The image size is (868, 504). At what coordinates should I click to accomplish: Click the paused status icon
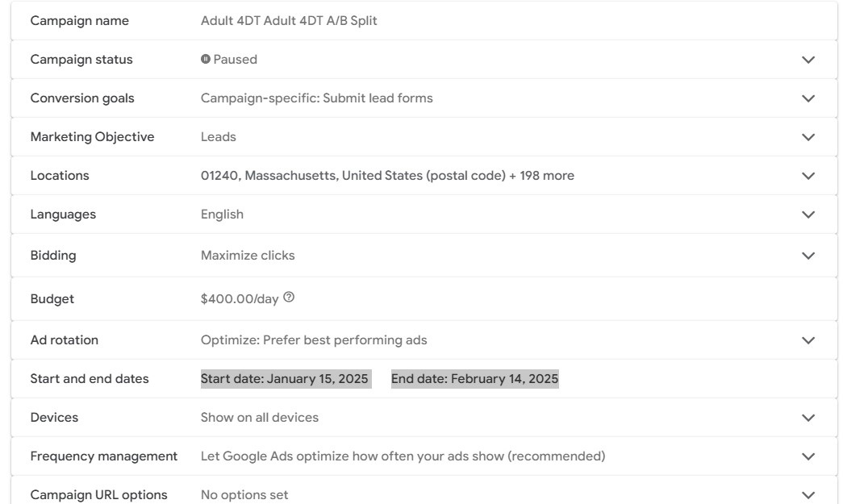click(x=206, y=59)
